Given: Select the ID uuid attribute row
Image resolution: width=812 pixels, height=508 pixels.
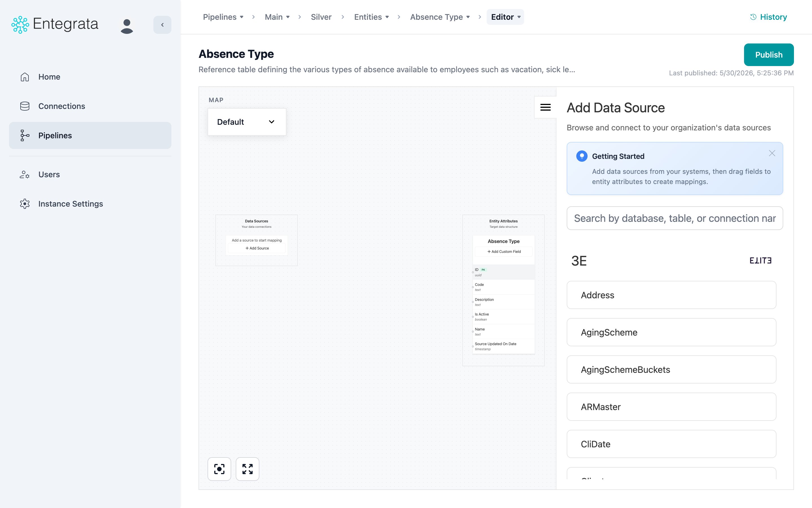Looking at the screenshot, I should click(504, 272).
